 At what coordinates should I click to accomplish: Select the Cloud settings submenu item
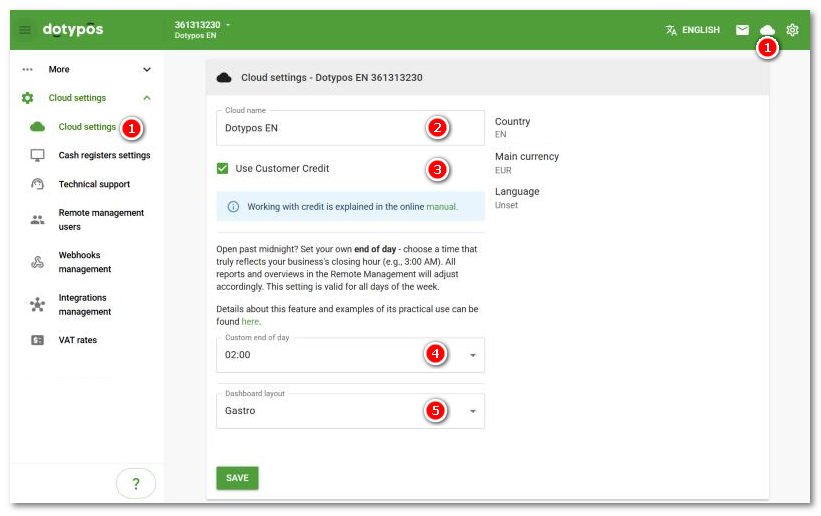point(87,127)
